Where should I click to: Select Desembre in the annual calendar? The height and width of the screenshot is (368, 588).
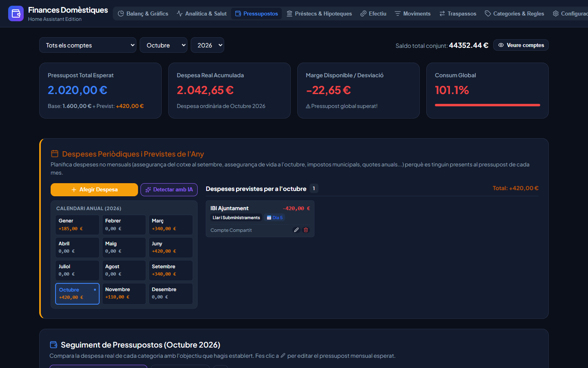tap(171, 294)
